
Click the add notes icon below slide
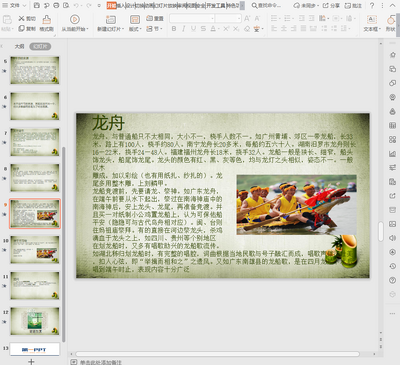(74, 362)
